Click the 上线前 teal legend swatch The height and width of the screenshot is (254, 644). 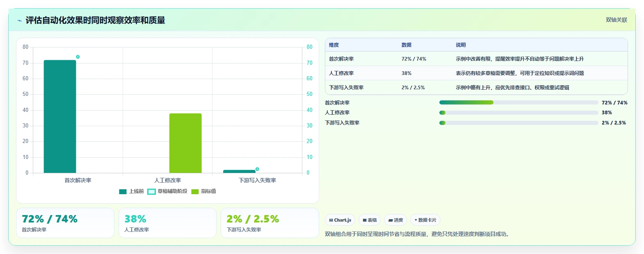pos(123,192)
